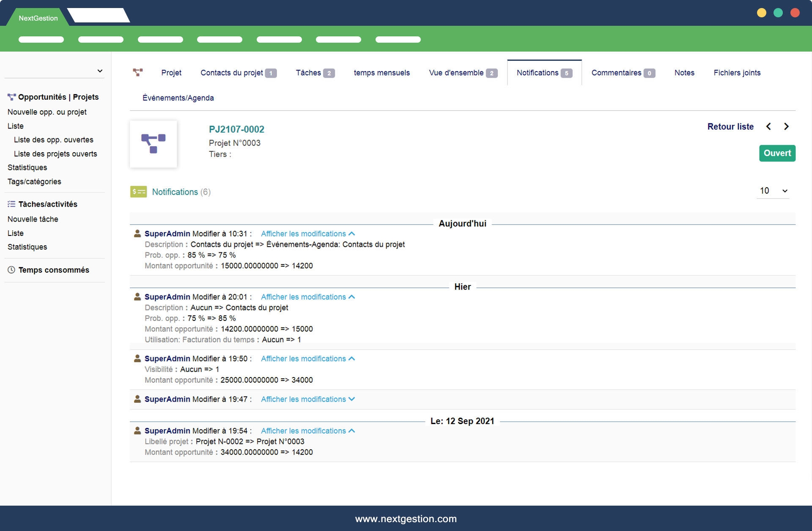Image resolution: width=812 pixels, height=531 pixels.
Task: Go to previous project with left arrow
Action: click(768, 126)
